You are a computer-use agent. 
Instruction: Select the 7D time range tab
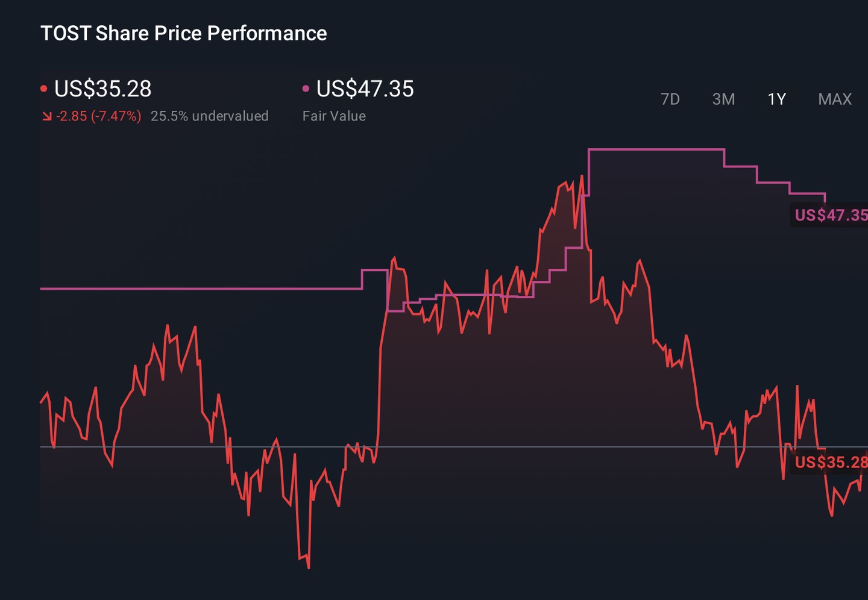670,99
